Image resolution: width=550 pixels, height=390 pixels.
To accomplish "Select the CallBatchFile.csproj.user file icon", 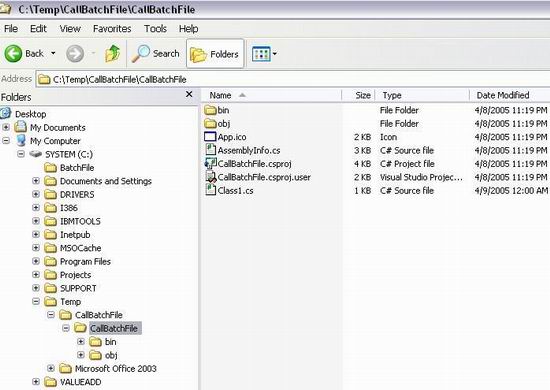I will pyautogui.click(x=210, y=177).
